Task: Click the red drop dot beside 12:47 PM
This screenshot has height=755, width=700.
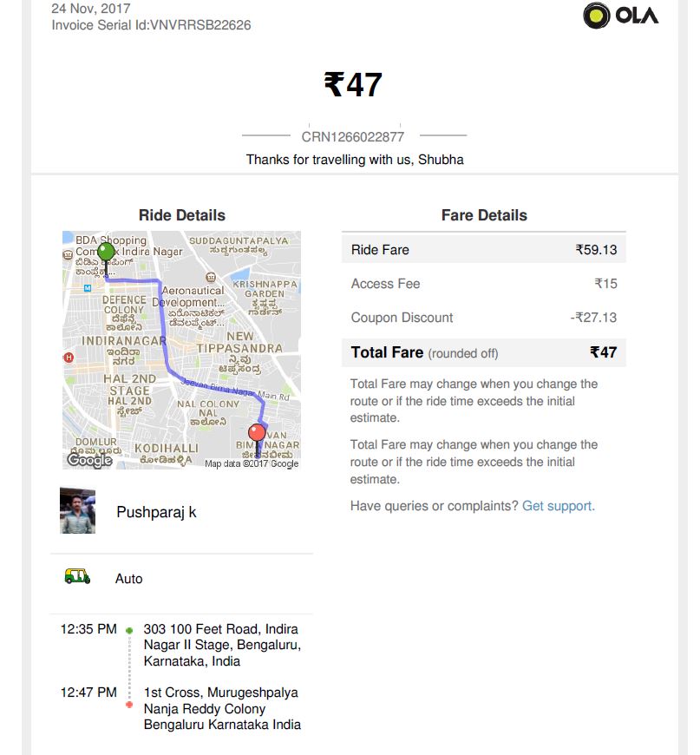Action: 129,704
